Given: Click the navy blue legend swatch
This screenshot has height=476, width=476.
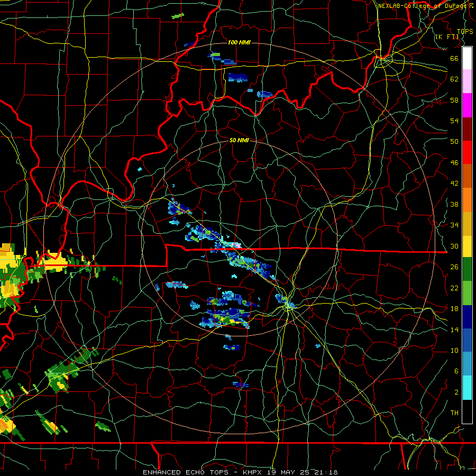Looking at the screenshot, I should 467,317.
